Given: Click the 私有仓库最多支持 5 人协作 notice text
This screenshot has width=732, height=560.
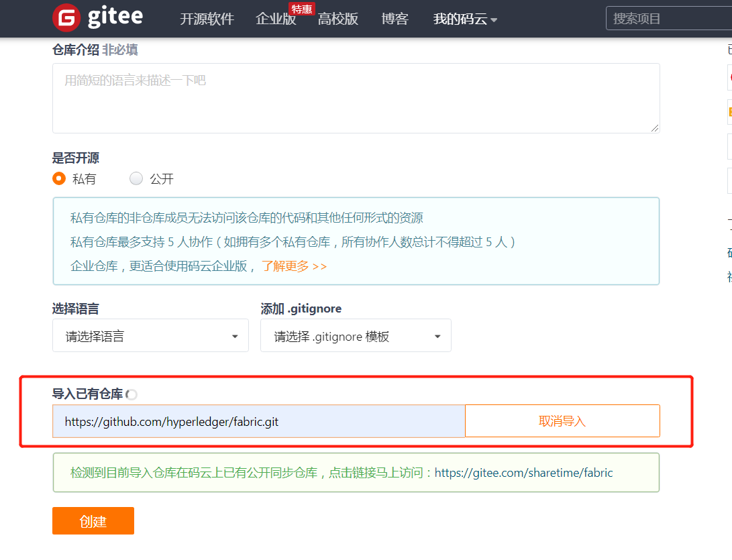Looking at the screenshot, I should pos(293,241).
